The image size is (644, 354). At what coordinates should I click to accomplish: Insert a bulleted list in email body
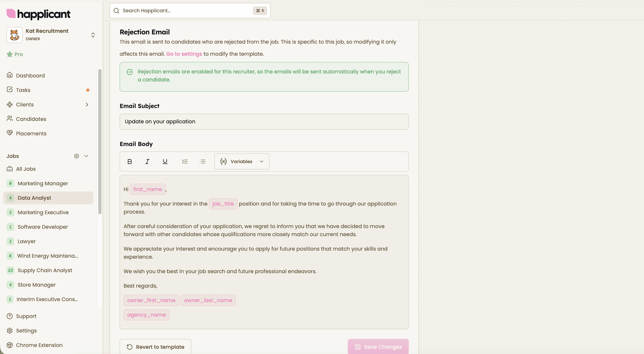[203, 162]
